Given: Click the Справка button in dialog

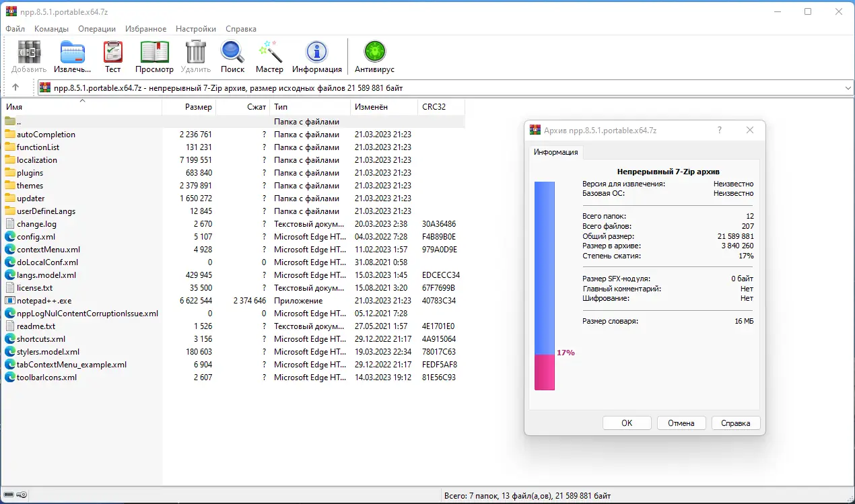Looking at the screenshot, I should 735,423.
